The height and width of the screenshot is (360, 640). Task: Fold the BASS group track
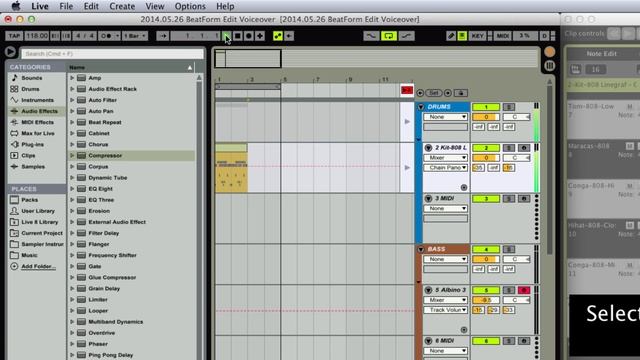pos(421,249)
